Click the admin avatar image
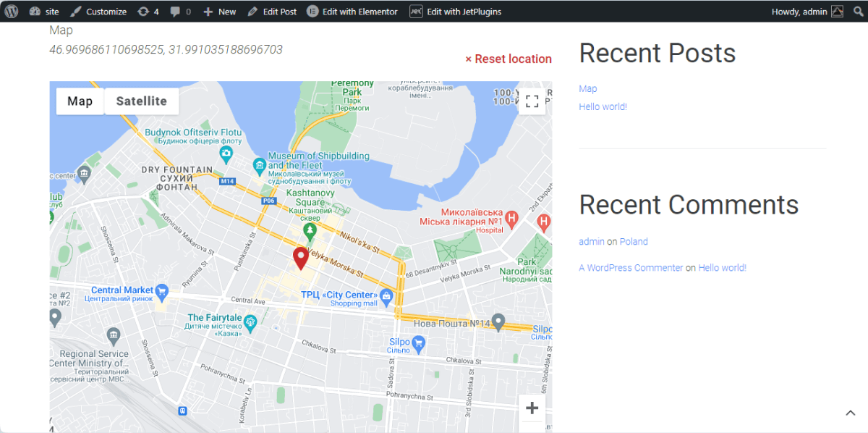The image size is (868, 433). coord(836,11)
